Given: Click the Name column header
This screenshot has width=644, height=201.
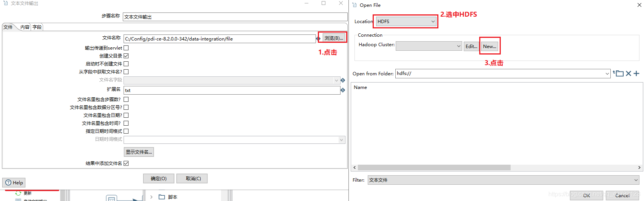Looking at the screenshot, I should click(360, 87).
